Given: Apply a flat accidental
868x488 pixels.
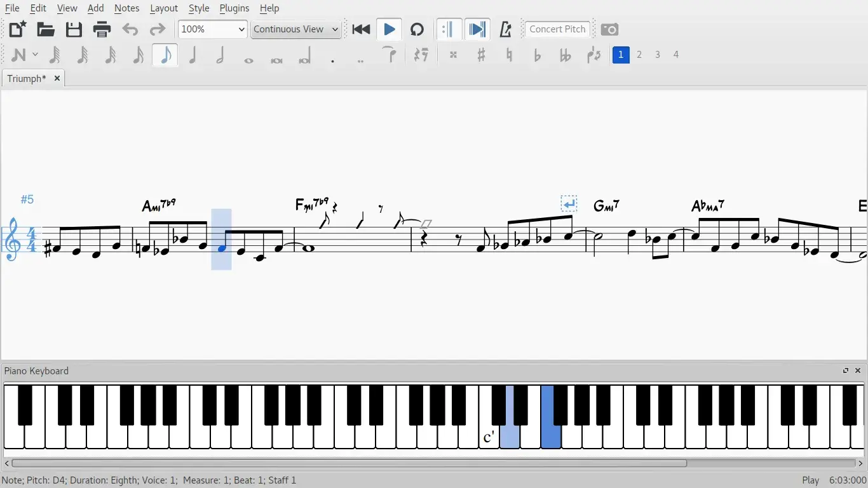Looking at the screenshot, I should [x=537, y=55].
